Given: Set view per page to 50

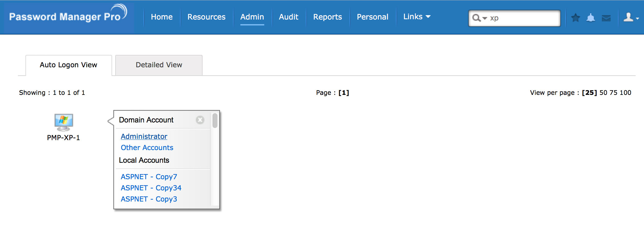Looking at the screenshot, I should [x=603, y=93].
